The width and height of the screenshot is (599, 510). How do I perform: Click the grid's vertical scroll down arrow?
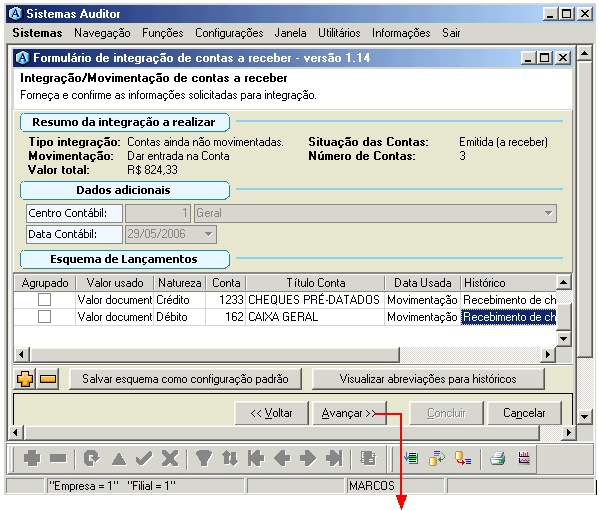(x=564, y=338)
